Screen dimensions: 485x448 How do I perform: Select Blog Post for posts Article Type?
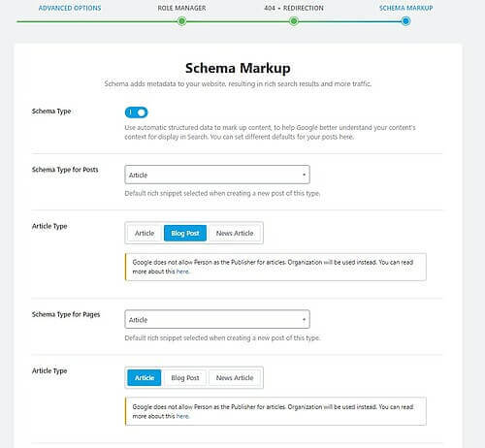[185, 233]
